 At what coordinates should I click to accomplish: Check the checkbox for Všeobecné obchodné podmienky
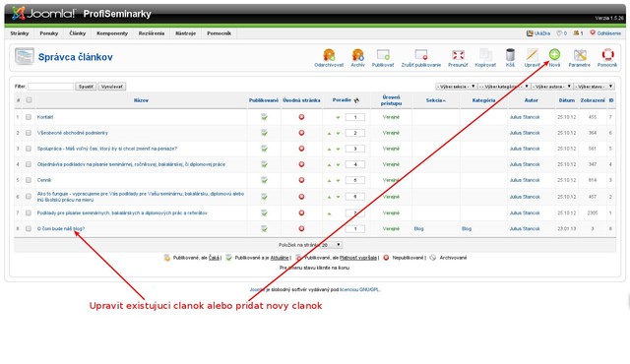pyautogui.click(x=29, y=133)
